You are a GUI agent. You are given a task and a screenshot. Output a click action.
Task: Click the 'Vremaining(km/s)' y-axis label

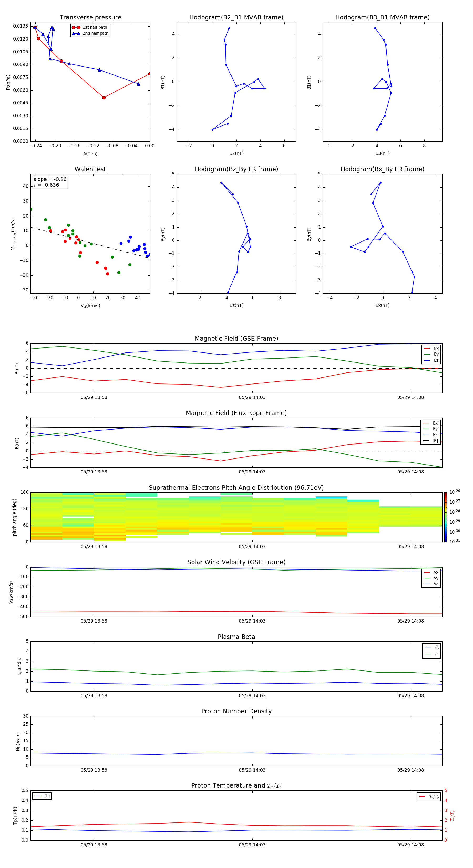[13, 234]
